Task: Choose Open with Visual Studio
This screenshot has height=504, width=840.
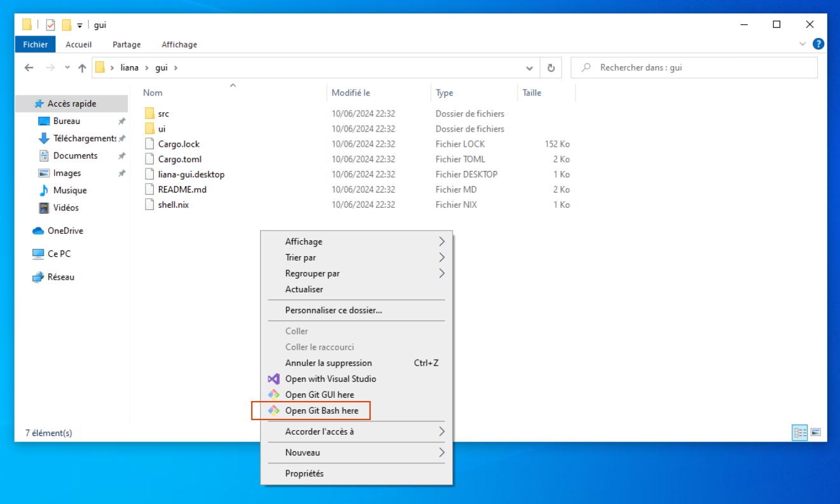Action: coord(357,379)
